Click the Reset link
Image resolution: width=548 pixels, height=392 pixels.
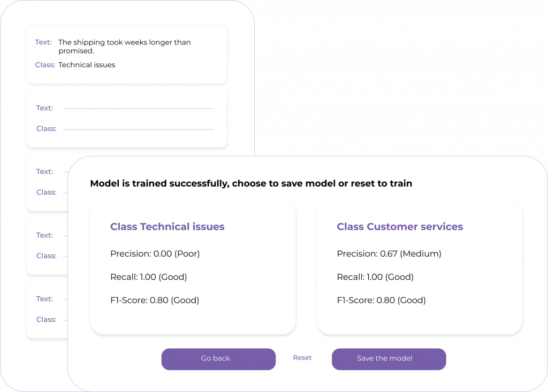tap(302, 358)
